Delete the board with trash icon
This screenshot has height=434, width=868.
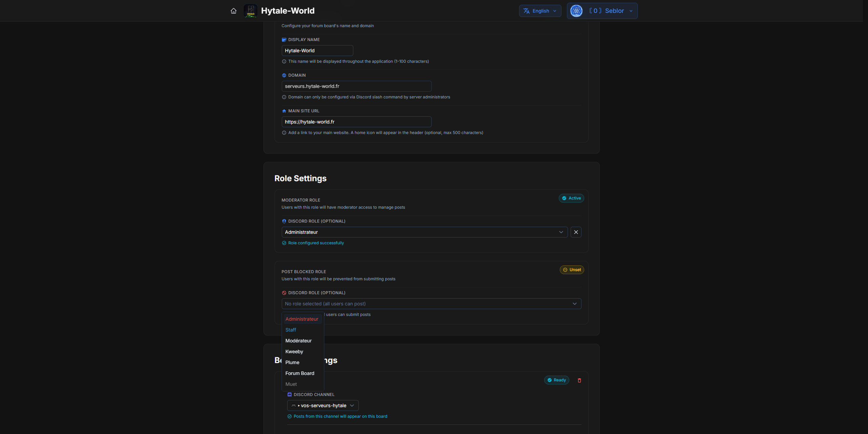tap(579, 380)
